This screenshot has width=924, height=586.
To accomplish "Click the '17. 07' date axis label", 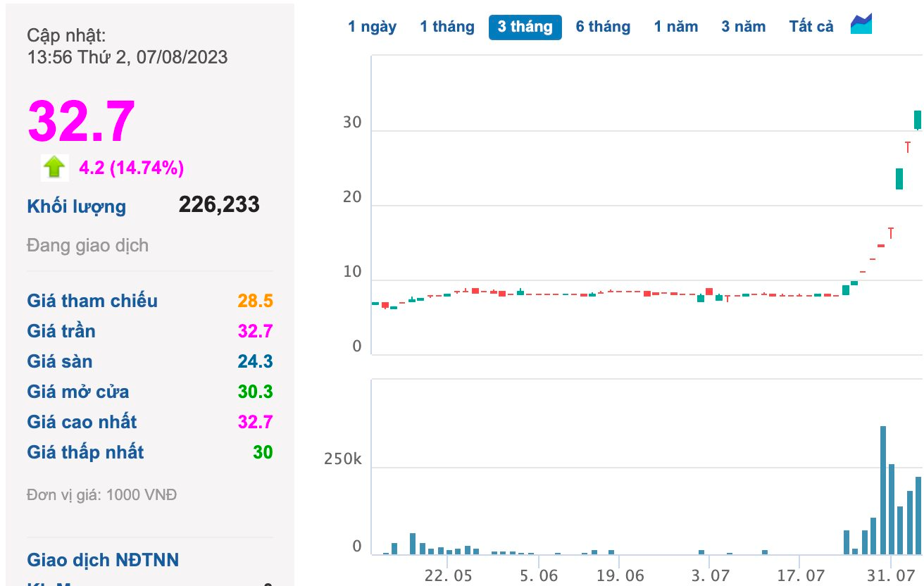I will (x=801, y=575).
